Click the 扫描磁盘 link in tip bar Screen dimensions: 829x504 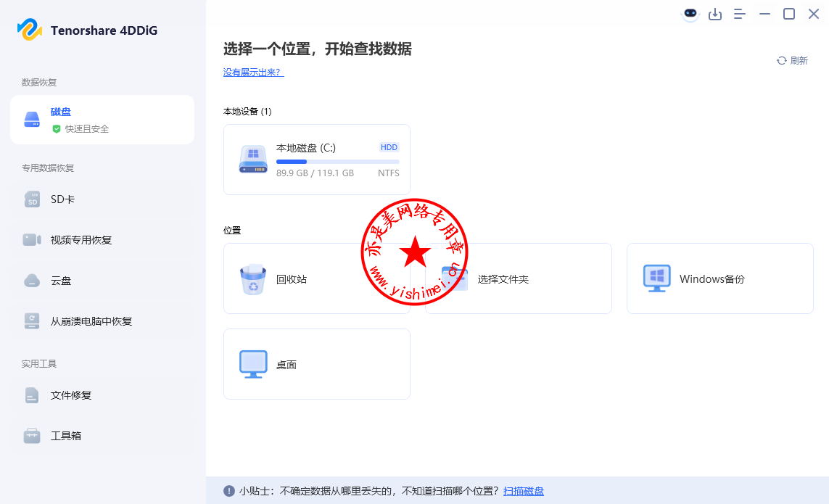pos(524,491)
